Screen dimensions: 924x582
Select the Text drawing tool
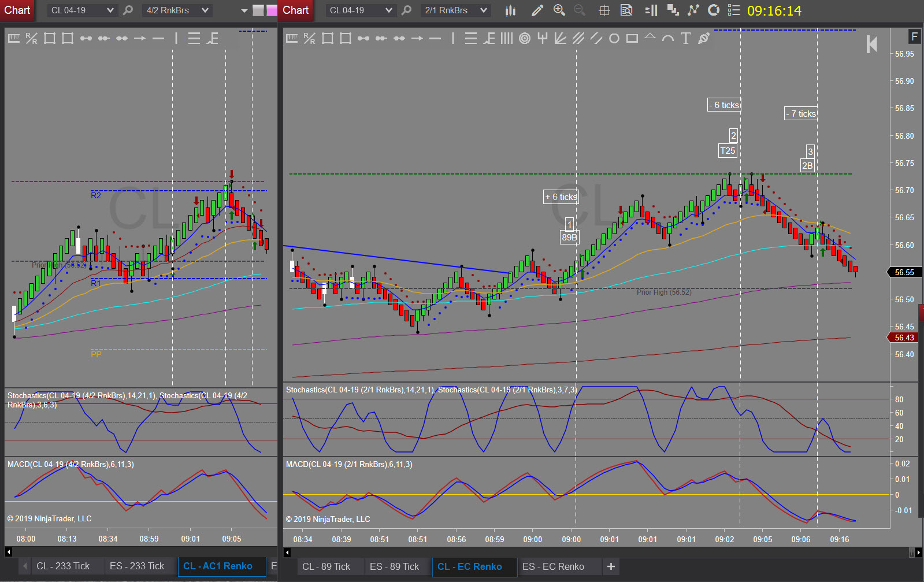pos(686,39)
